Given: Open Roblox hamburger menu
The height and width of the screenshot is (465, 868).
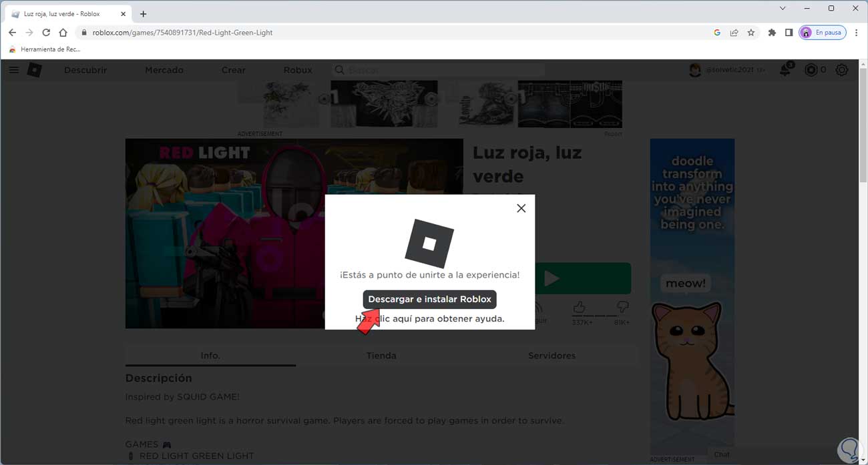Looking at the screenshot, I should coord(13,69).
